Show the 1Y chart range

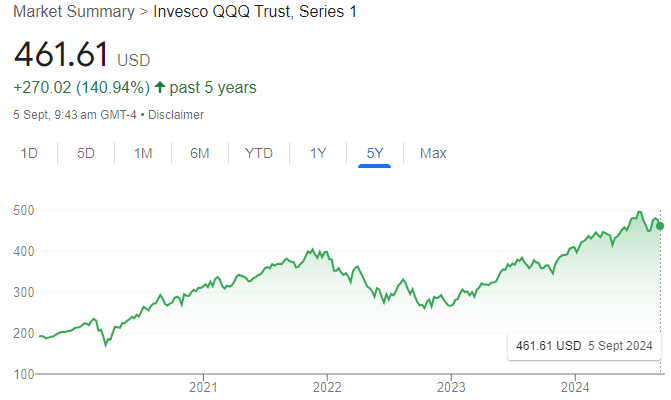click(318, 153)
